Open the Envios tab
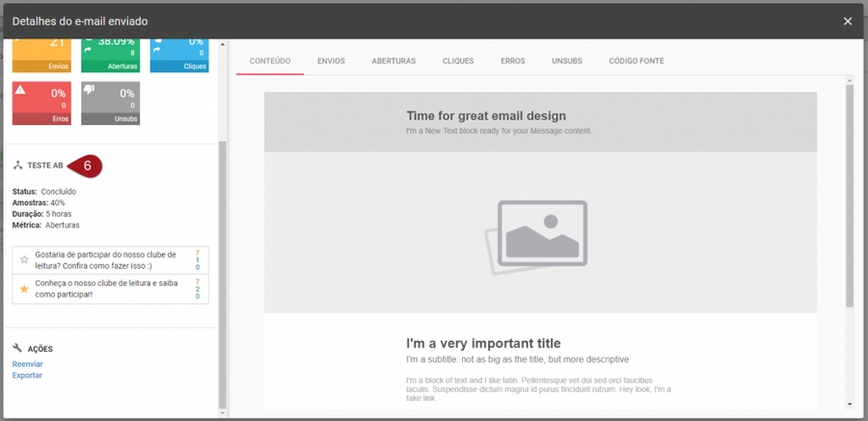 click(x=331, y=61)
